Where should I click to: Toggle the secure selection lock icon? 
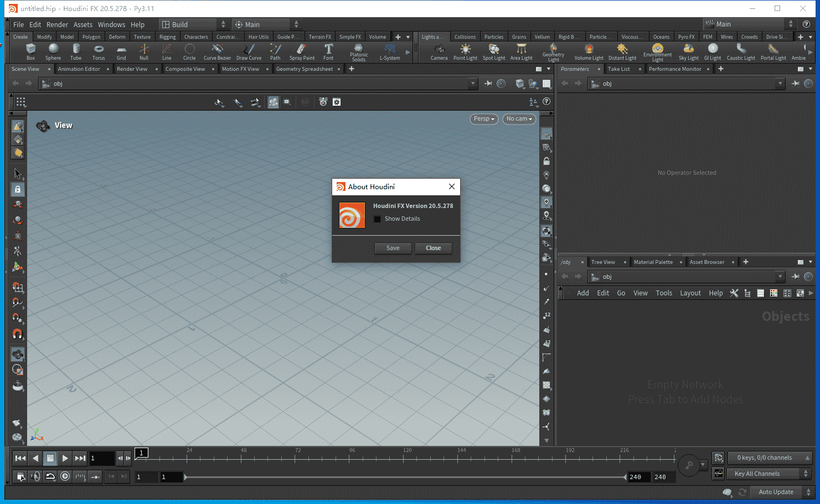pos(17,189)
